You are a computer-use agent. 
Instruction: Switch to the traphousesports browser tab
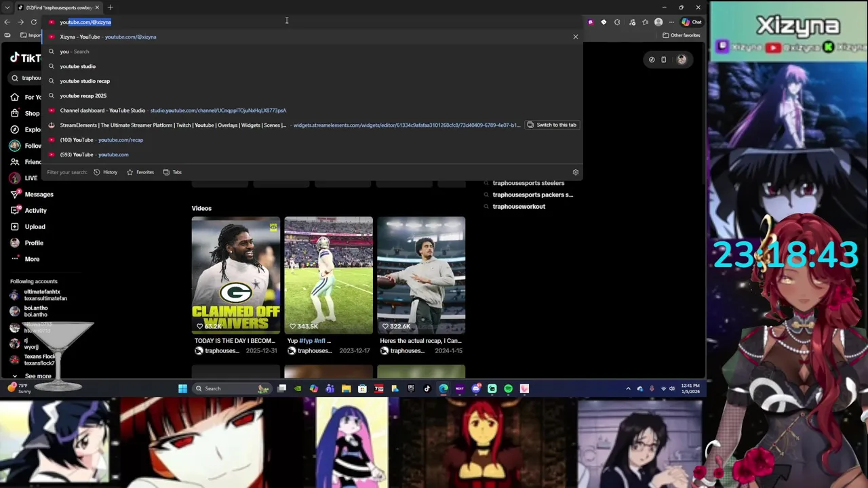60,7
